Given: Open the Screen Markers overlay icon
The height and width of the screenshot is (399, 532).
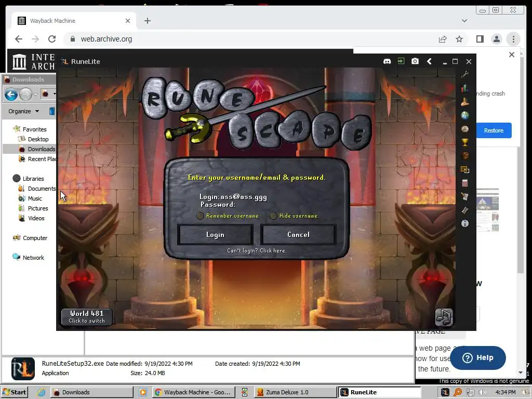Looking at the screenshot, I should 465,169.
